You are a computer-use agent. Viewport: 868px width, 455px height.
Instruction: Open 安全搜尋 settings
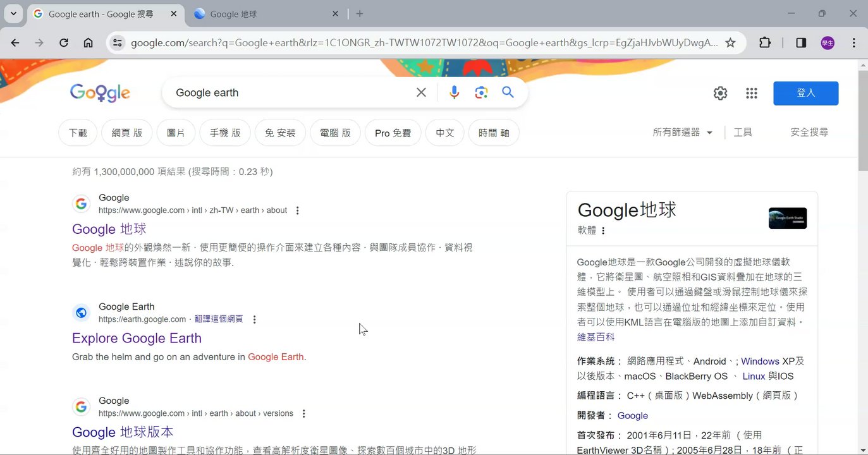point(809,133)
